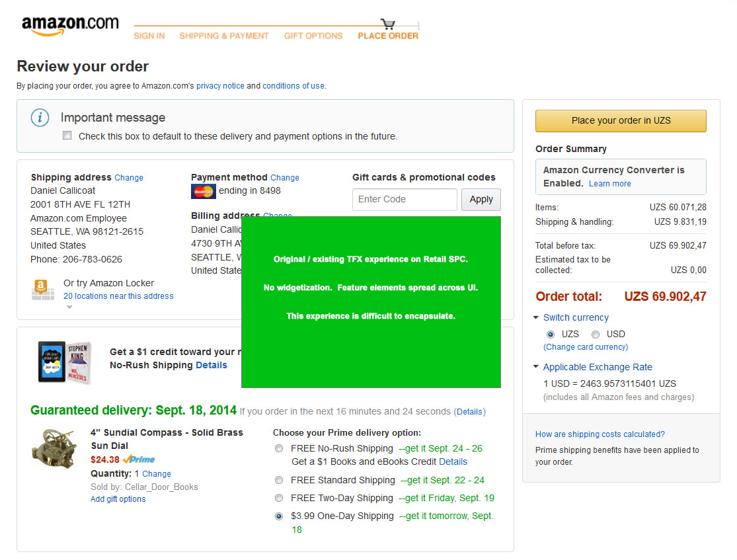737x560 pixels.
Task: Change the item quantity
Action: point(157,474)
